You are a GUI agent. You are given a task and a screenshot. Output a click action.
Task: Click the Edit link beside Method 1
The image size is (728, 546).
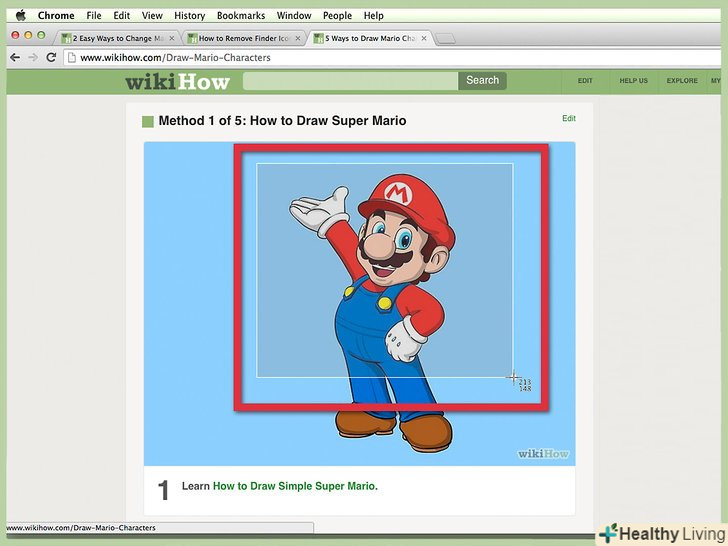[x=568, y=119]
